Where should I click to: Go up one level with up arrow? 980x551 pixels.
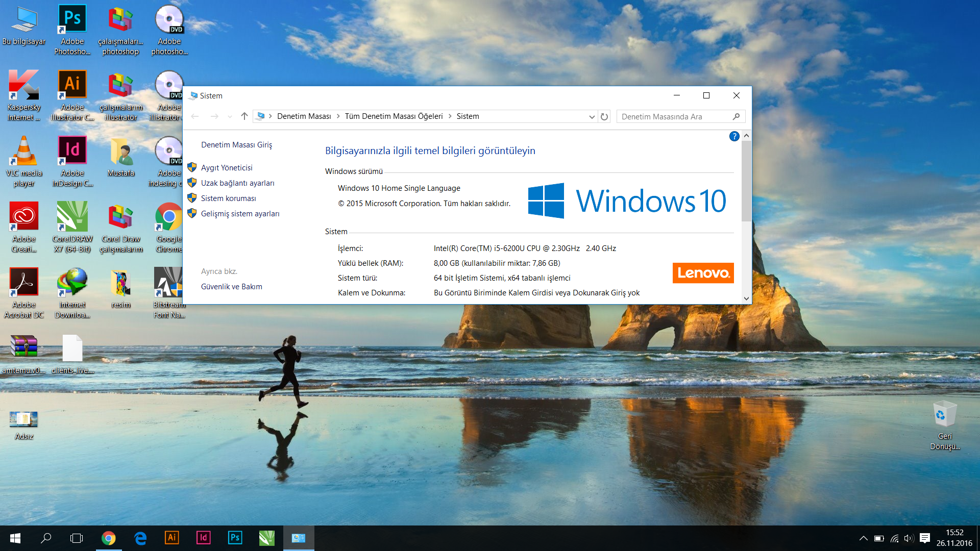click(244, 116)
